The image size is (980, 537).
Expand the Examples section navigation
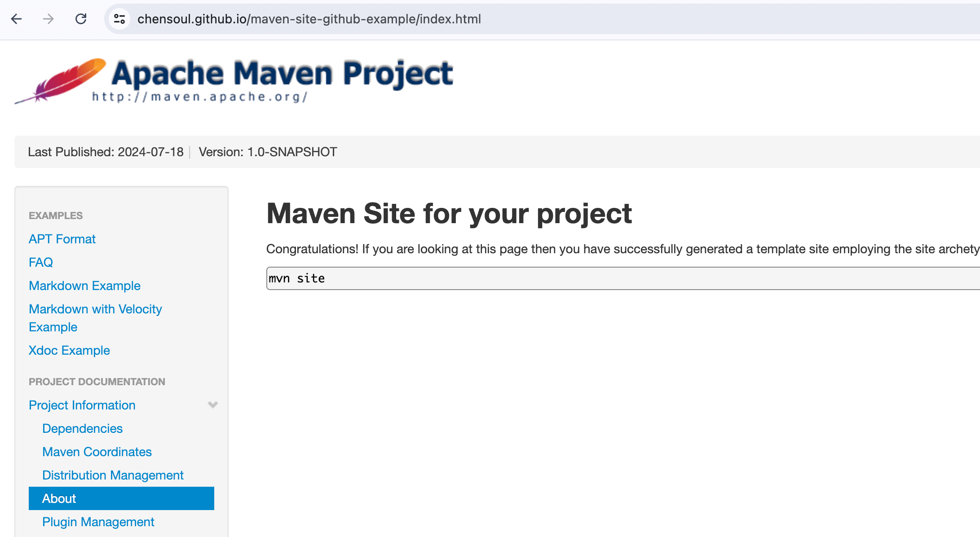(x=56, y=215)
